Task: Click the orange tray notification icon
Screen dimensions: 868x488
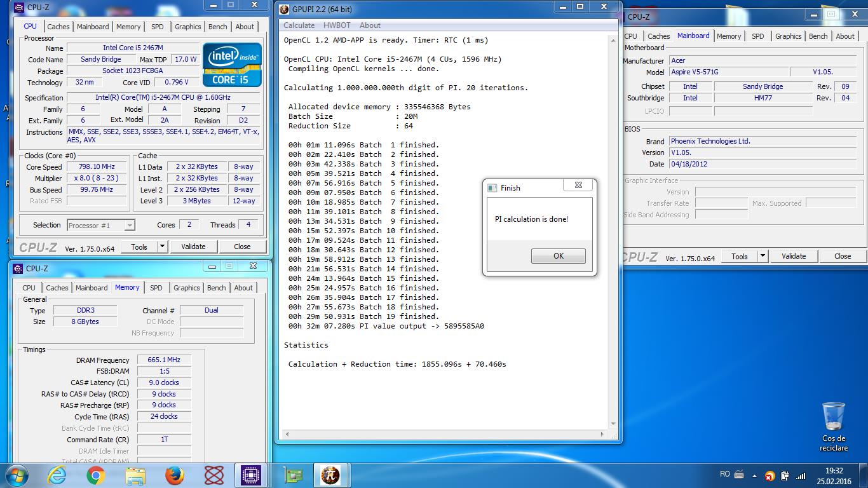Action: click(770, 475)
